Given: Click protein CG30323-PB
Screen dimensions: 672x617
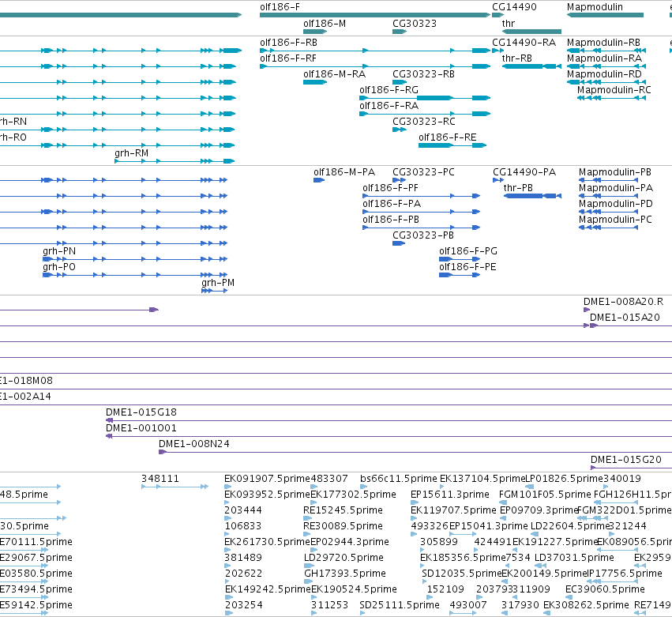Looking at the screenshot, I should [423, 236].
